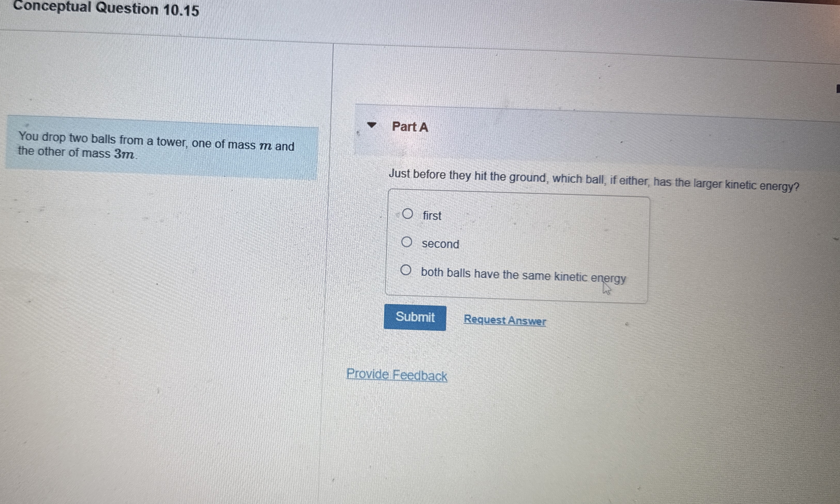840x504 pixels.
Task: Click the blue Submit button
Action: point(415,317)
